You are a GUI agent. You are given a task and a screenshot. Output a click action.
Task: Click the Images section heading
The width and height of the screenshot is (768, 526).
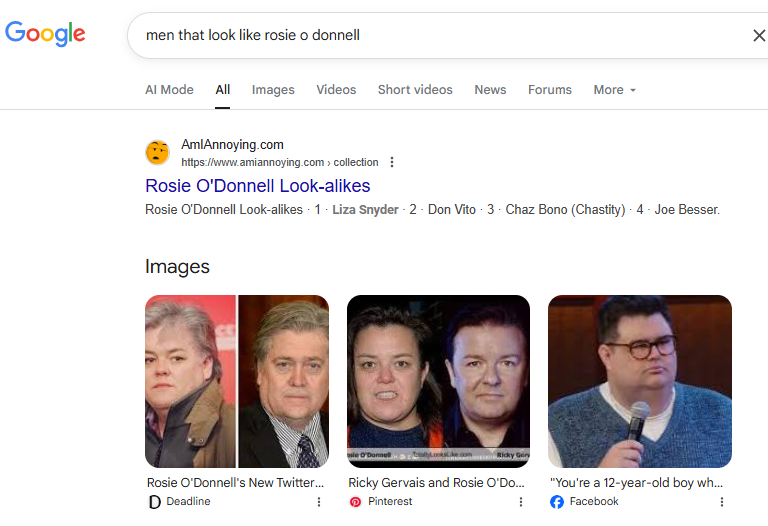pos(177,266)
